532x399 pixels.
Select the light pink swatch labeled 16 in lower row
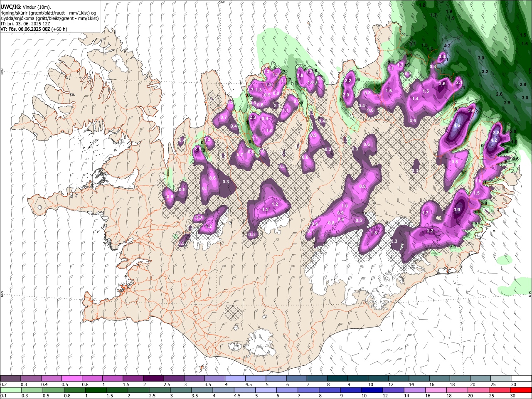point(436,390)
